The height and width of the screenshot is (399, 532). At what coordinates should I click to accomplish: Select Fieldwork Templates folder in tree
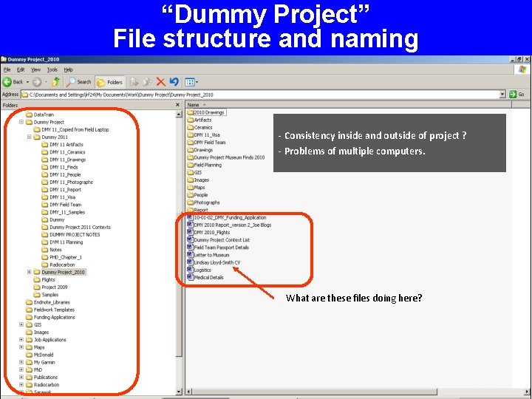50,310
